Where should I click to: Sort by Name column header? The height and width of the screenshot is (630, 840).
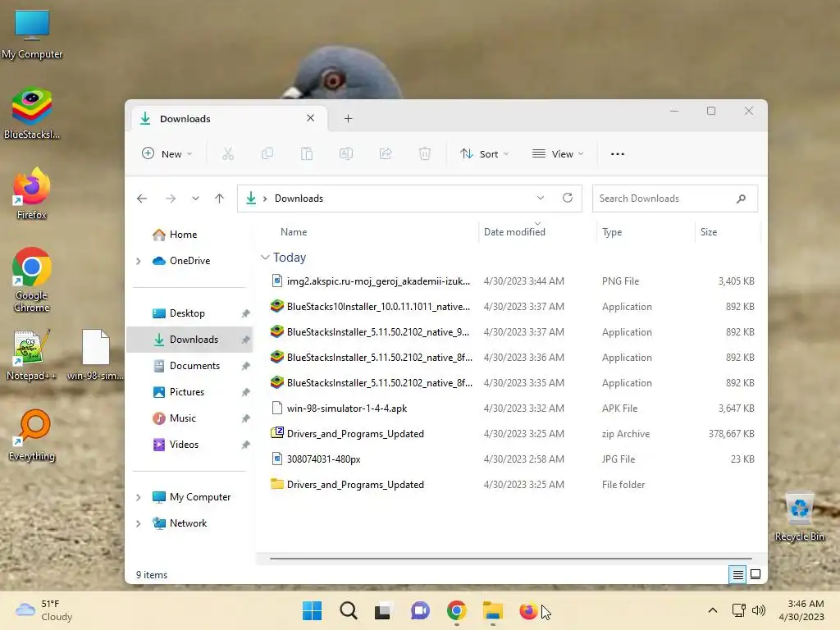[x=294, y=232]
